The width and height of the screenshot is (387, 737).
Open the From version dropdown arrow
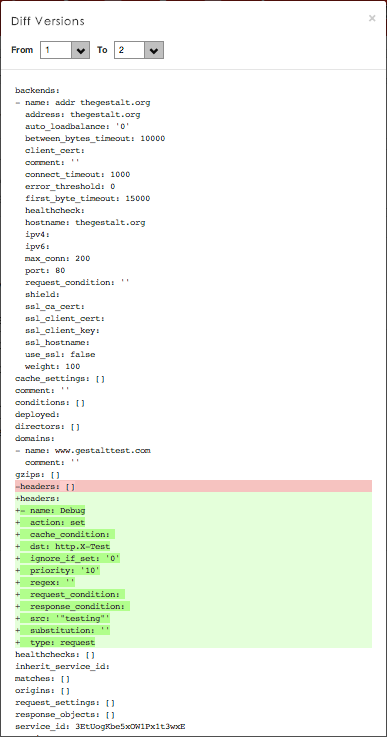click(x=80, y=50)
